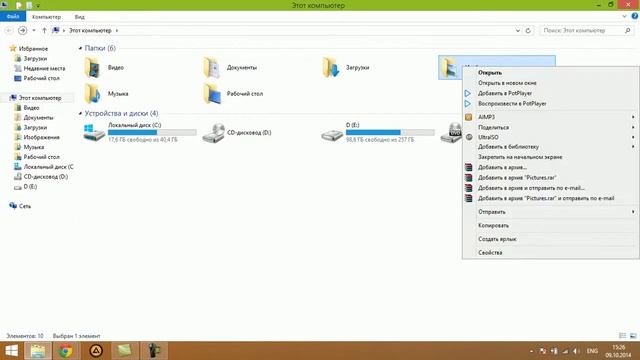Open the Загрузки folder in Папки
Image resolution: width=640 pixels, height=360 pixels.
pos(331,68)
